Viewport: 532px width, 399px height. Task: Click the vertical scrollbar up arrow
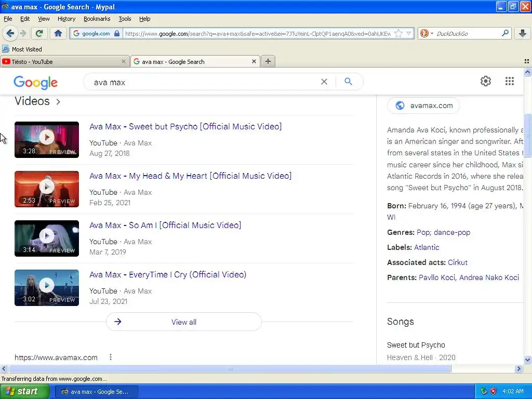527,72
